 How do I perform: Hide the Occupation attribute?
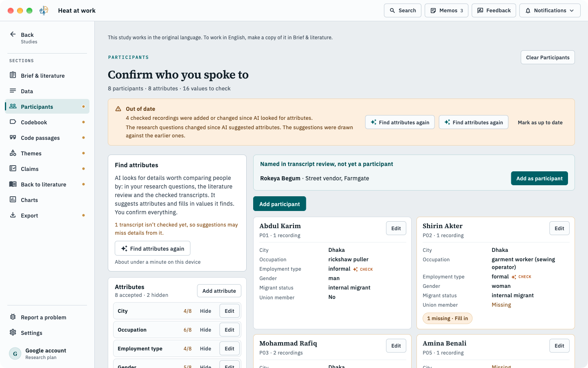[205, 330]
